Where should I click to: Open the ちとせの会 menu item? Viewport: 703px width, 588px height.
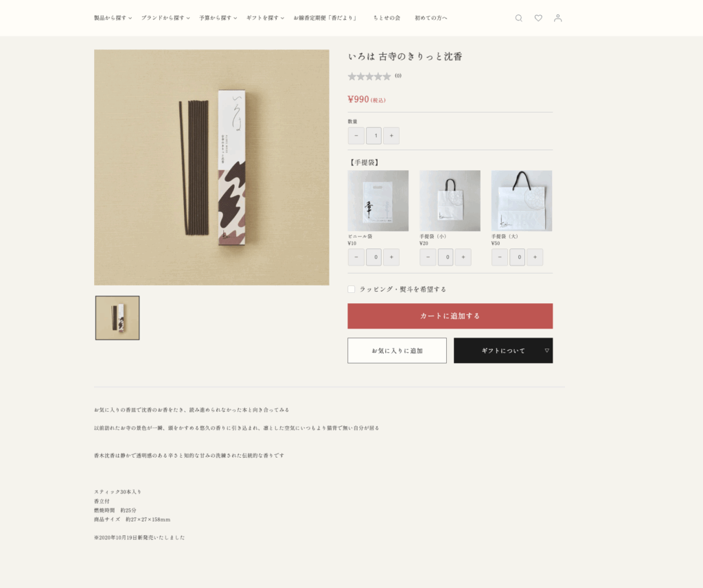point(387,18)
